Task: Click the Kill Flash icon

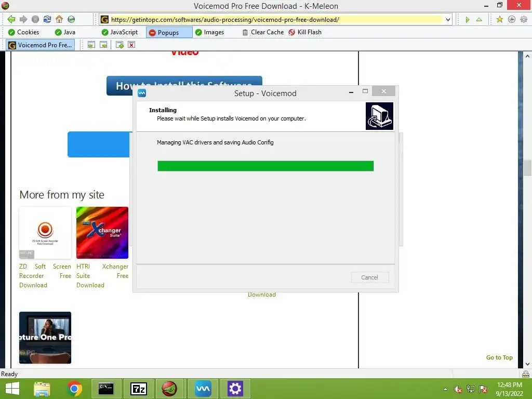Action: tap(291, 32)
